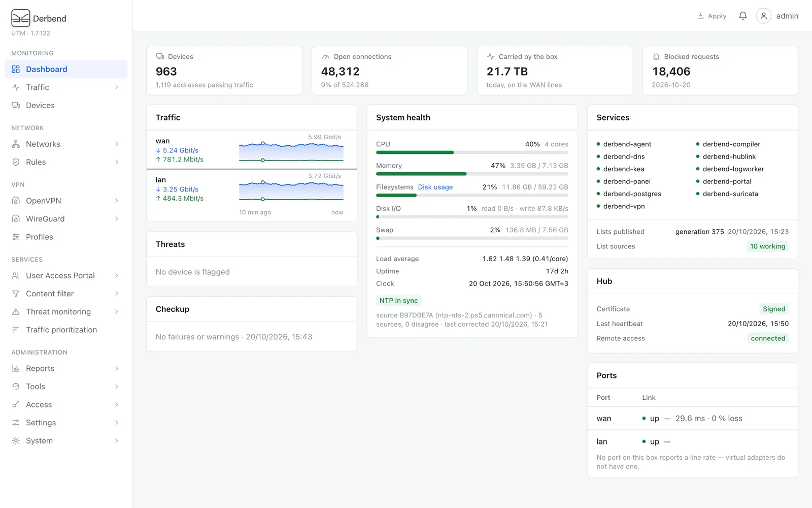Viewport: 812px width, 508px height.
Task: Click the Open connections stat card
Action: coord(389,71)
